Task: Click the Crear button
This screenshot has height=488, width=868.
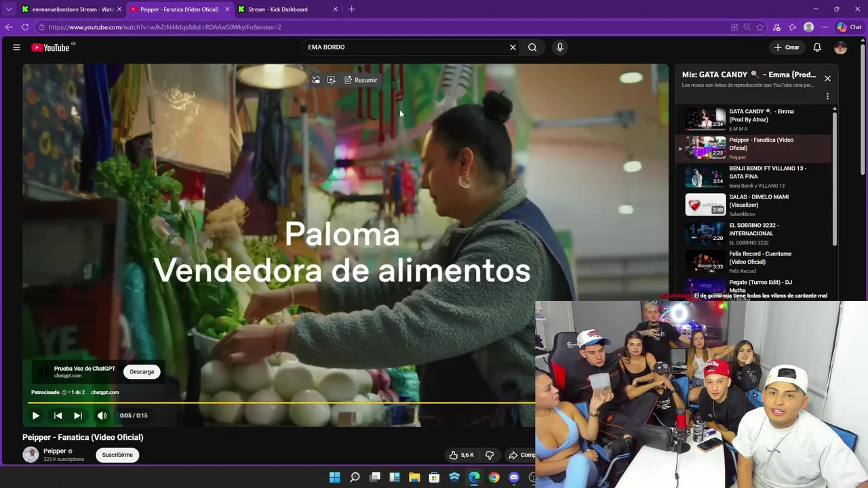Action: (787, 47)
